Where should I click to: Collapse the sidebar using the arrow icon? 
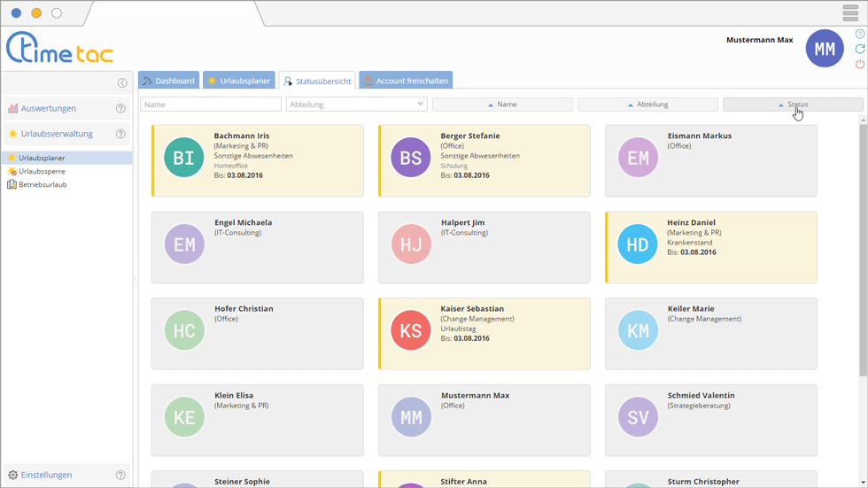click(122, 82)
